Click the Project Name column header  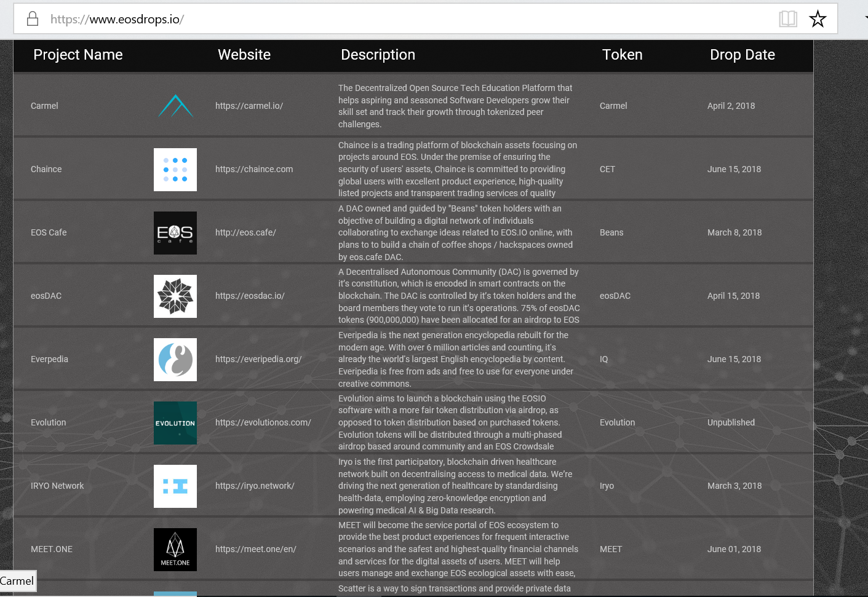tap(78, 55)
